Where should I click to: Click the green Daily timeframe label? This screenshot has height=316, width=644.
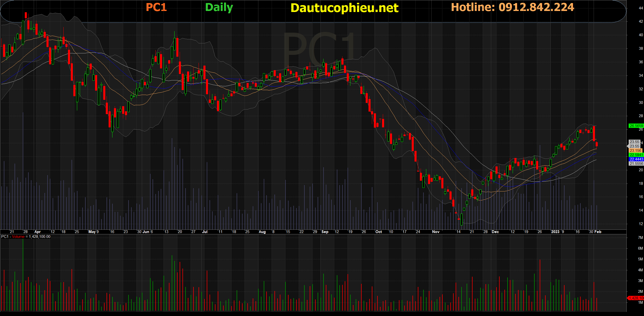point(219,7)
